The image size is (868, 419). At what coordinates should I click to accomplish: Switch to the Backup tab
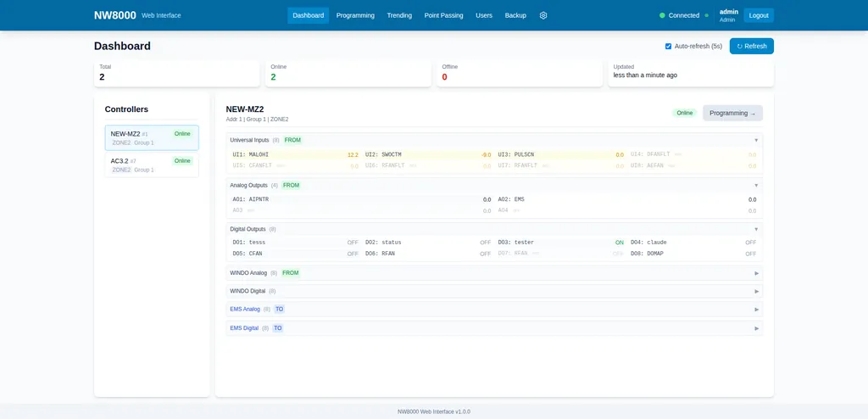(515, 15)
